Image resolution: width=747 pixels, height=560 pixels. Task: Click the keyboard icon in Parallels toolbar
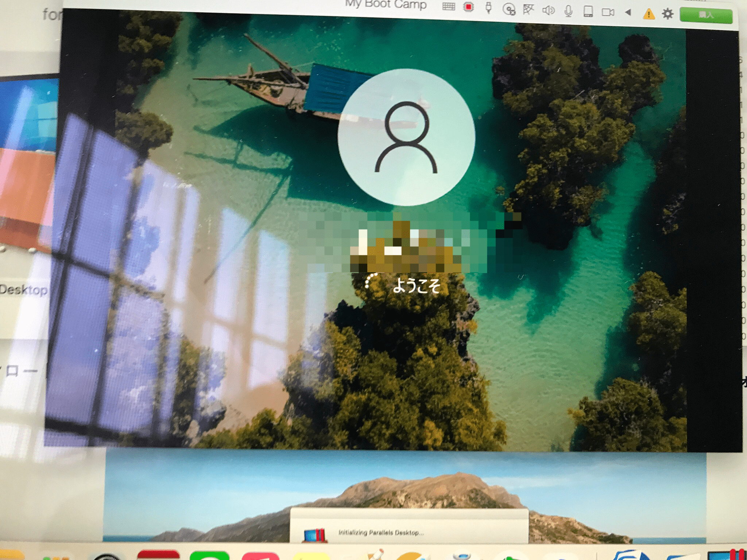[448, 7]
